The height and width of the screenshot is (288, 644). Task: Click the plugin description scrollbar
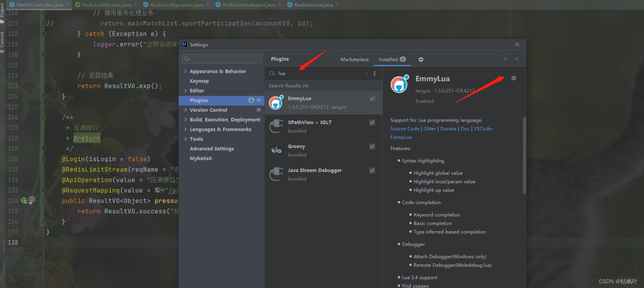pyautogui.click(x=524, y=155)
